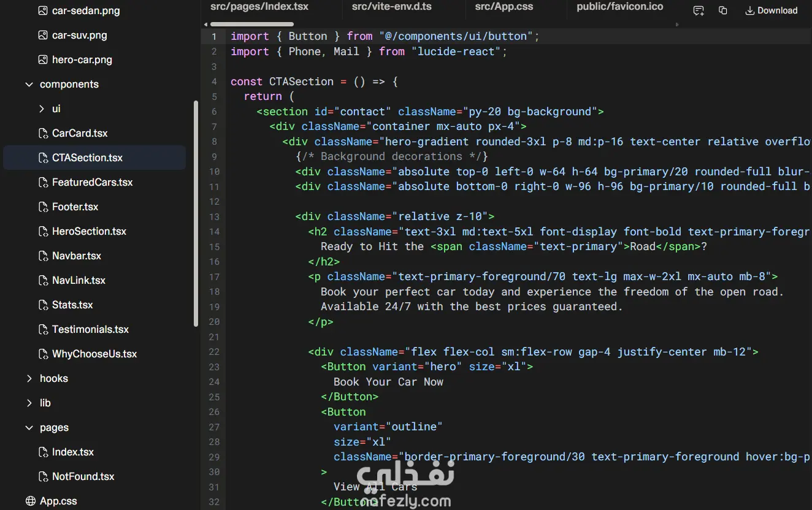The image size is (812, 510).
Task: Click the NavLink.tsx file icon
Action: click(x=43, y=280)
